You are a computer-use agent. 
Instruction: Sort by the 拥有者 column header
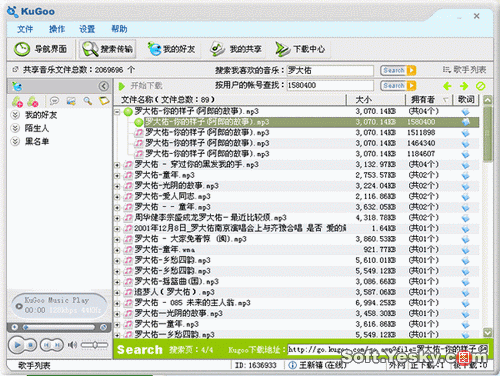click(x=429, y=100)
